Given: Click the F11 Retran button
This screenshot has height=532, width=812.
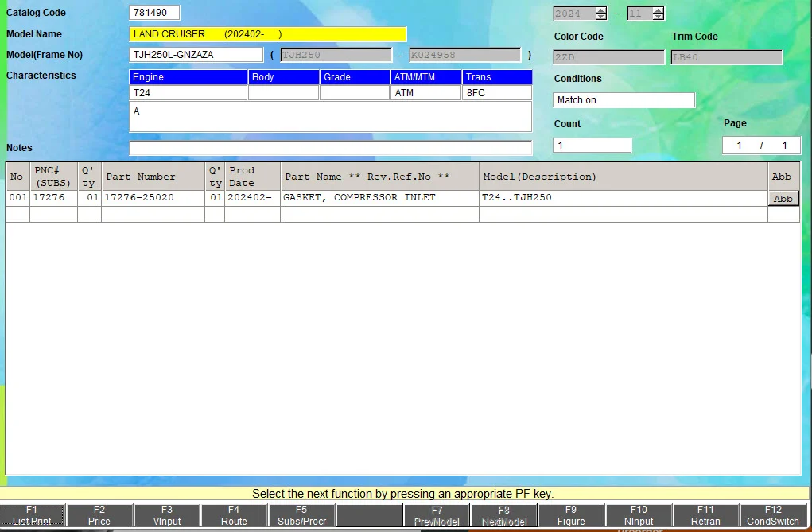Looking at the screenshot, I should pyautogui.click(x=706, y=515).
